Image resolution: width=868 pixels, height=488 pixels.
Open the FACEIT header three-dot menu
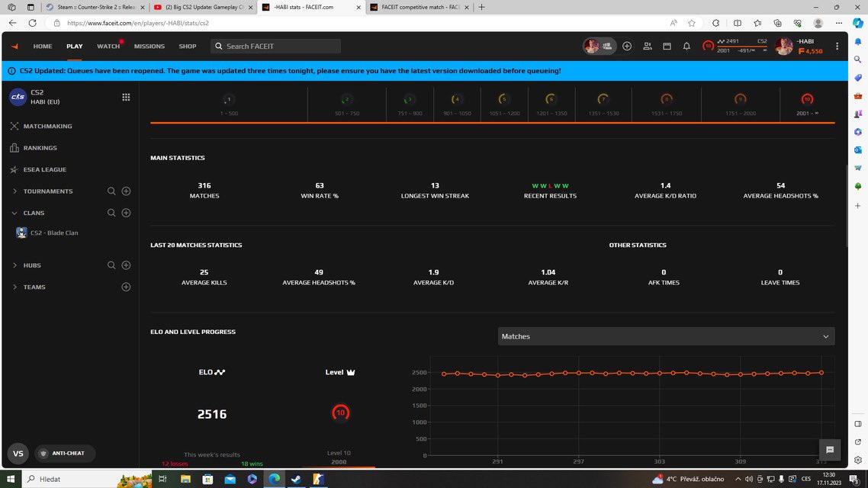pyautogui.click(x=837, y=47)
